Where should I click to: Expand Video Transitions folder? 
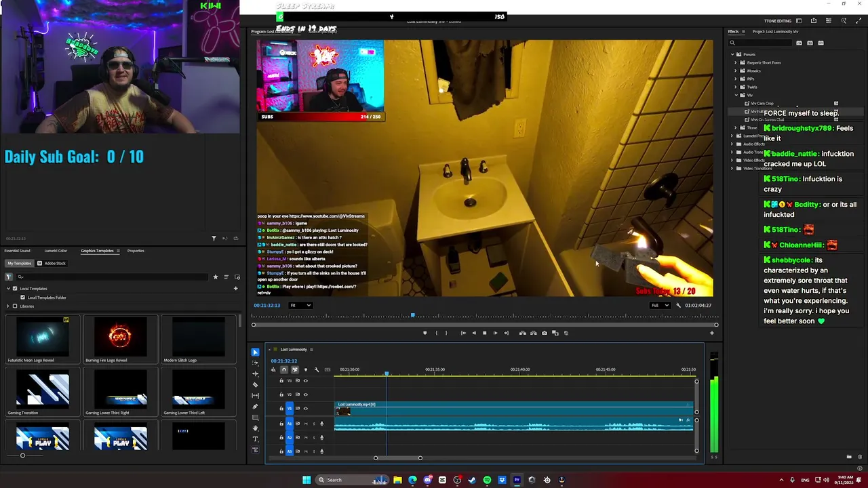coord(732,169)
